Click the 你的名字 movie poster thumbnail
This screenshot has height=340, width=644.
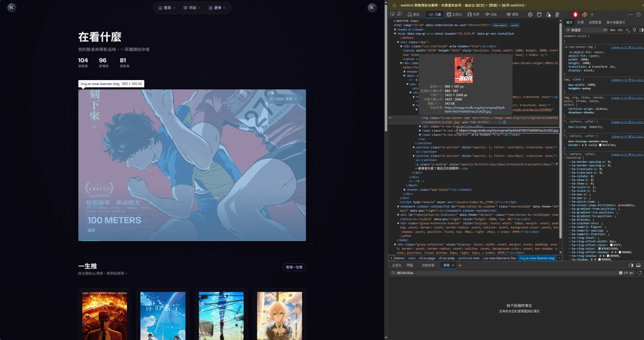(163, 316)
